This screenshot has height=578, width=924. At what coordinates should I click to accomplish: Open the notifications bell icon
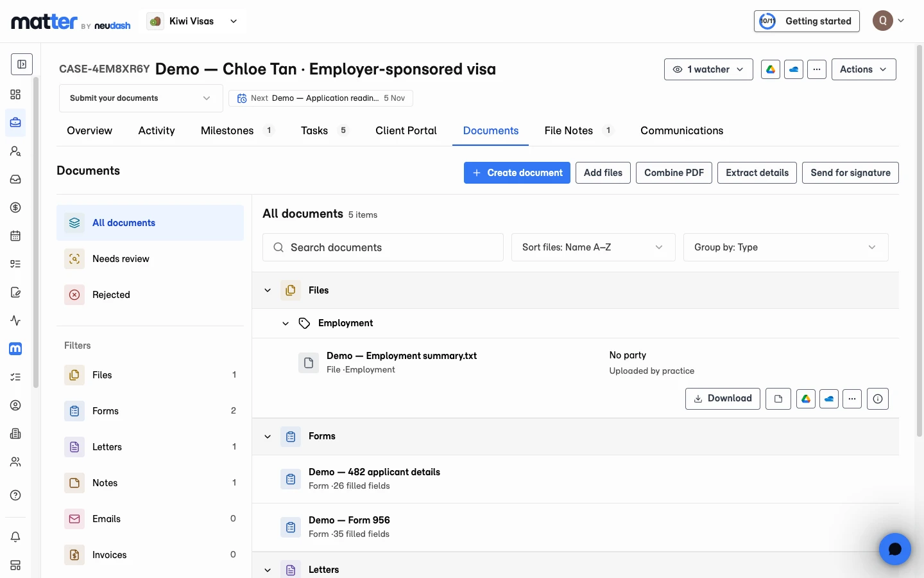click(15, 537)
